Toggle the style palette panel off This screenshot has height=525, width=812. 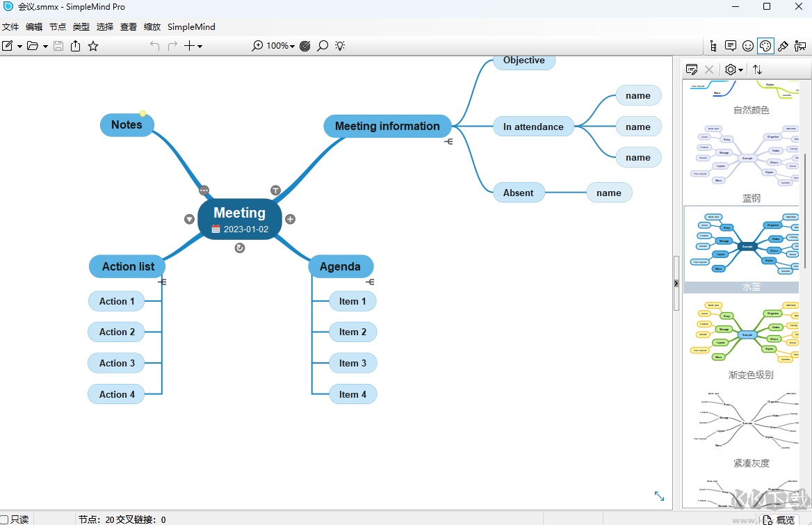(765, 45)
